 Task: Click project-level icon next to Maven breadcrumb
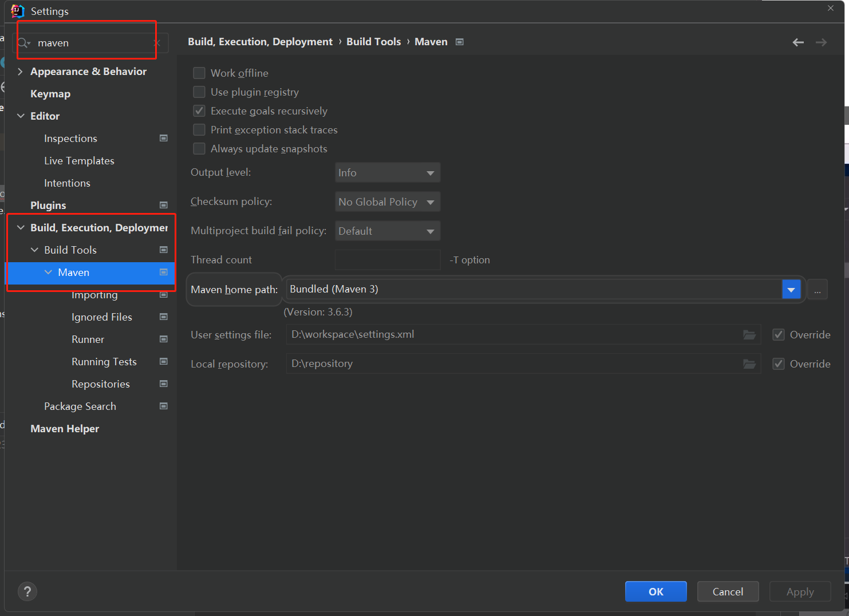[459, 42]
